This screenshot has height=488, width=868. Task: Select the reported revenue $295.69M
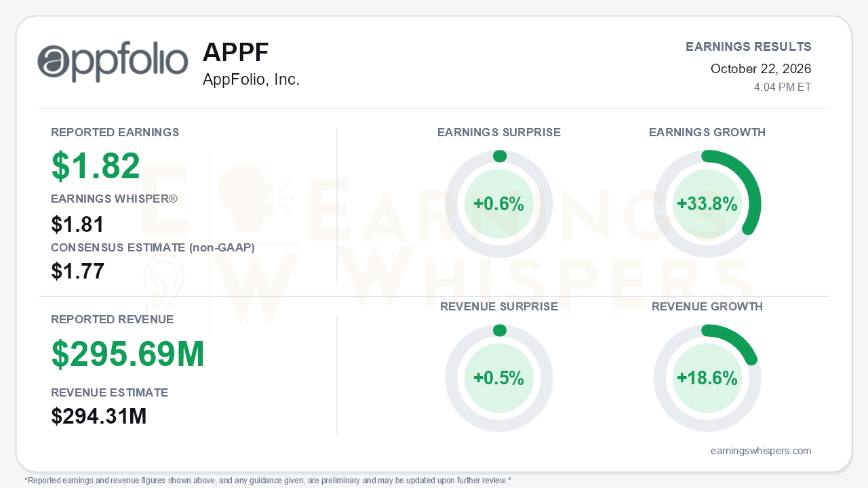tap(128, 354)
